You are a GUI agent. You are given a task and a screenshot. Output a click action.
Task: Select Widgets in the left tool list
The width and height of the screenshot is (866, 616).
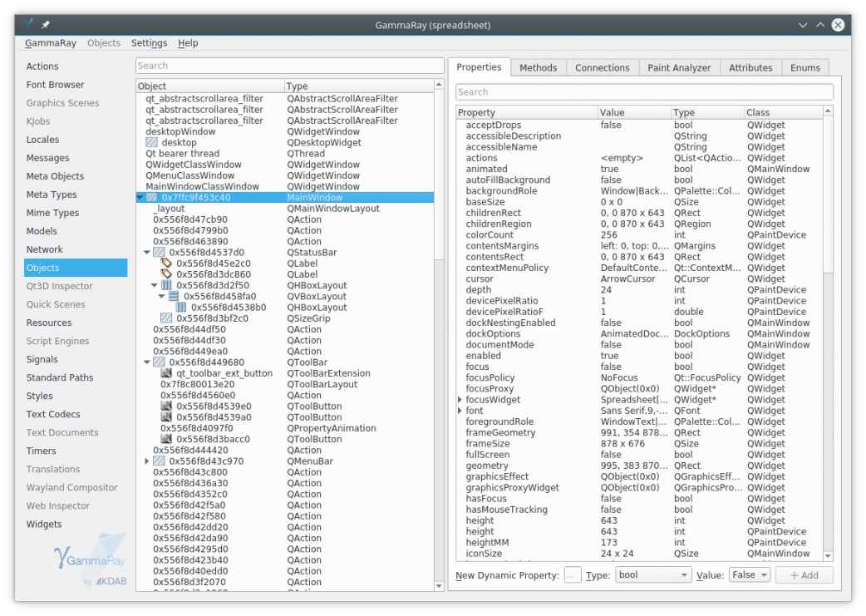(44, 525)
